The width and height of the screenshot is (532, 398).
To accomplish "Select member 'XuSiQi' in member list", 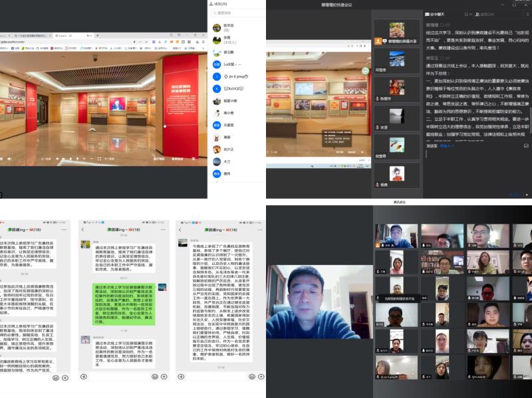I will pyautogui.click(x=237, y=89).
